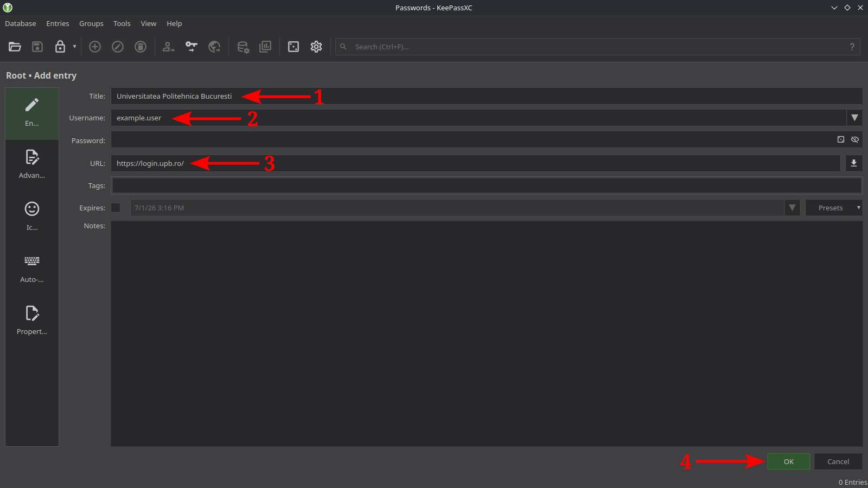This screenshot has width=868, height=488.
Task: Click the URL input field
Action: pyautogui.click(x=476, y=163)
